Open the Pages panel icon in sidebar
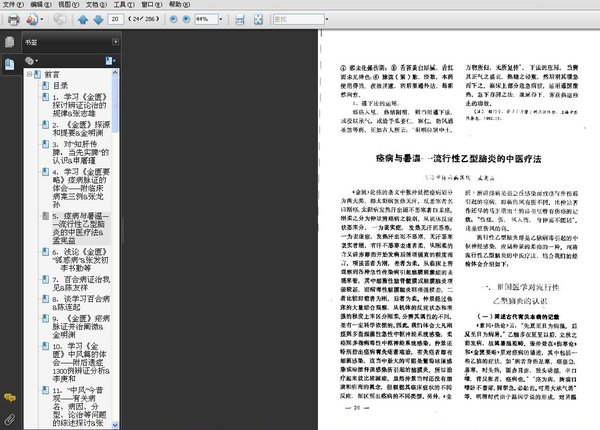 tap(10, 42)
